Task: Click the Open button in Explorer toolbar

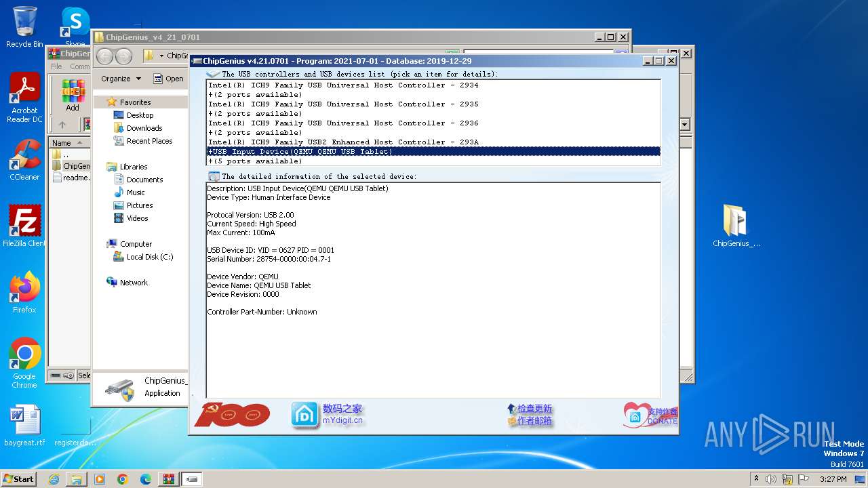Action: (168, 79)
